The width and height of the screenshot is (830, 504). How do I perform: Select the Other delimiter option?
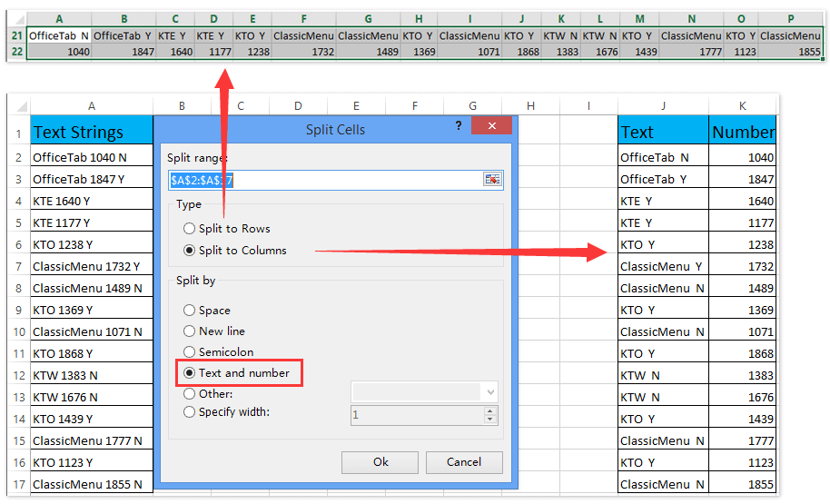pos(190,394)
